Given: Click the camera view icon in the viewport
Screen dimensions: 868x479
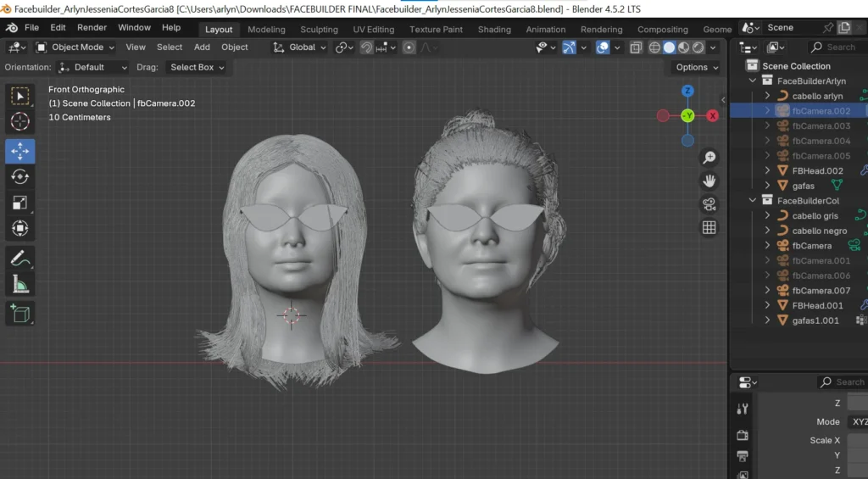Looking at the screenshot, I should (709, 203).
